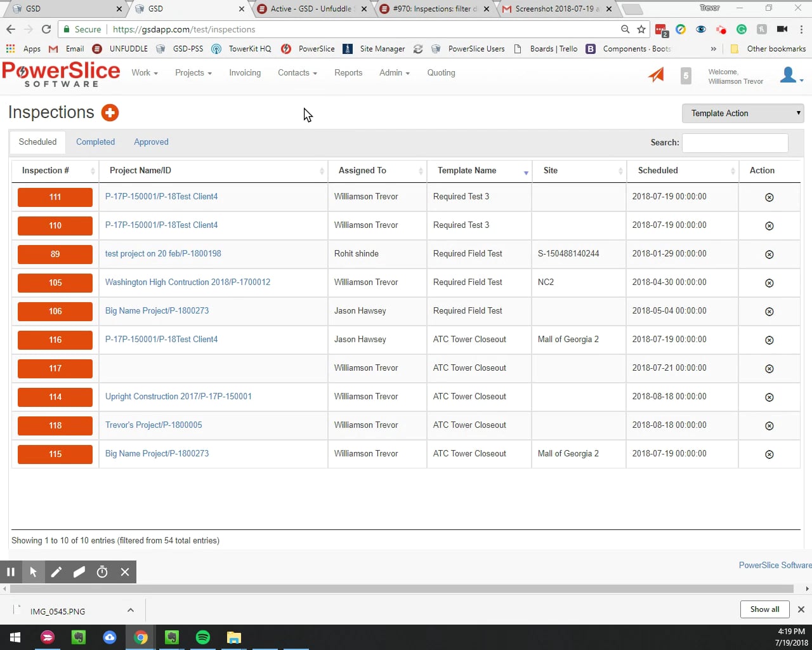Expand the Work menu
Viewport: 812px width, 650px height.
coord(145,72)
